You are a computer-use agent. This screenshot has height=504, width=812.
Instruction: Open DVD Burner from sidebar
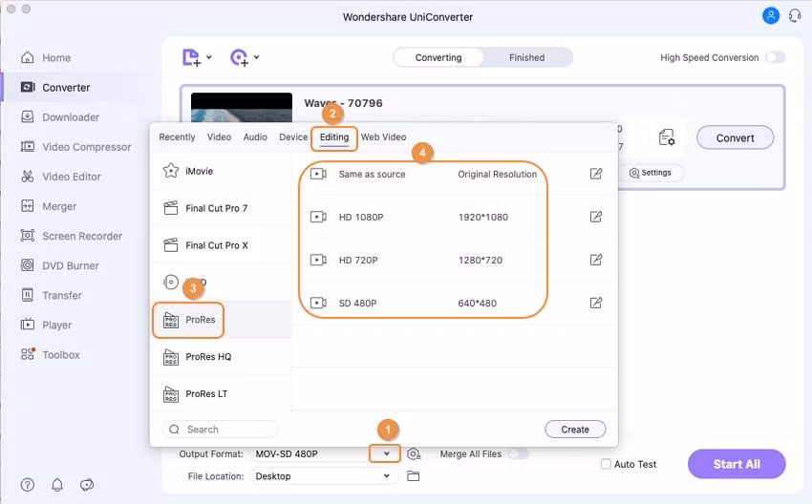(59, 265)
